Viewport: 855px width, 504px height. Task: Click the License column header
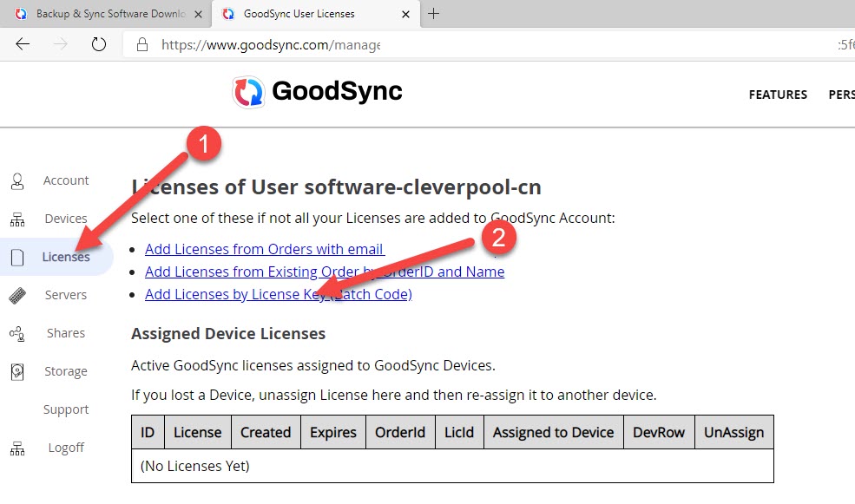coord(197,432)
